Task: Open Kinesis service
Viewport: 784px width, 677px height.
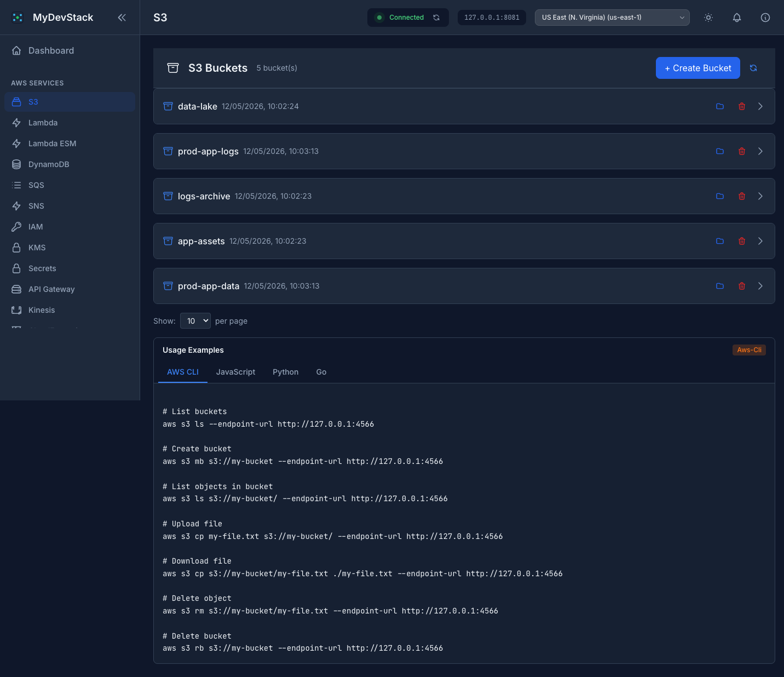Action: tap(70, 310)
